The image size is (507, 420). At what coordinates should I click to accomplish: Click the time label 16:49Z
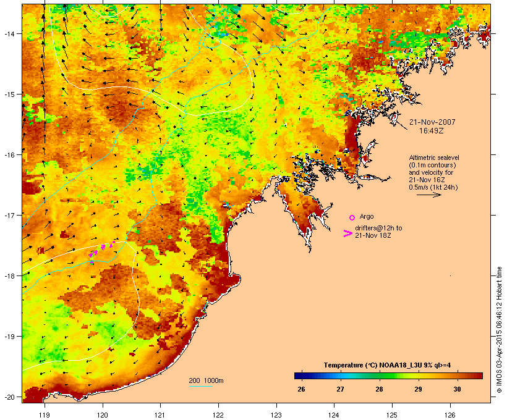pyautogui.click(x=432, y=131)
